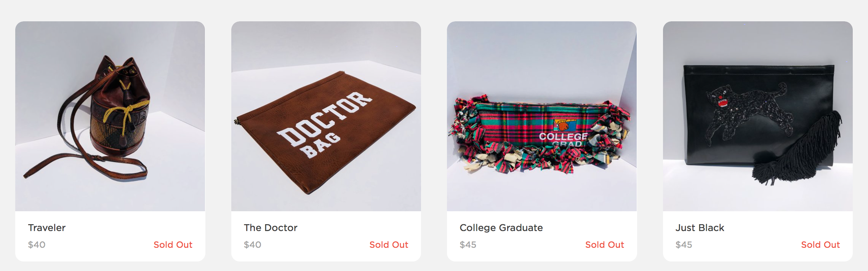This screenshot has width=868, height=271.
Task: Click the Just Black $45 price
Action: point(684,245)
